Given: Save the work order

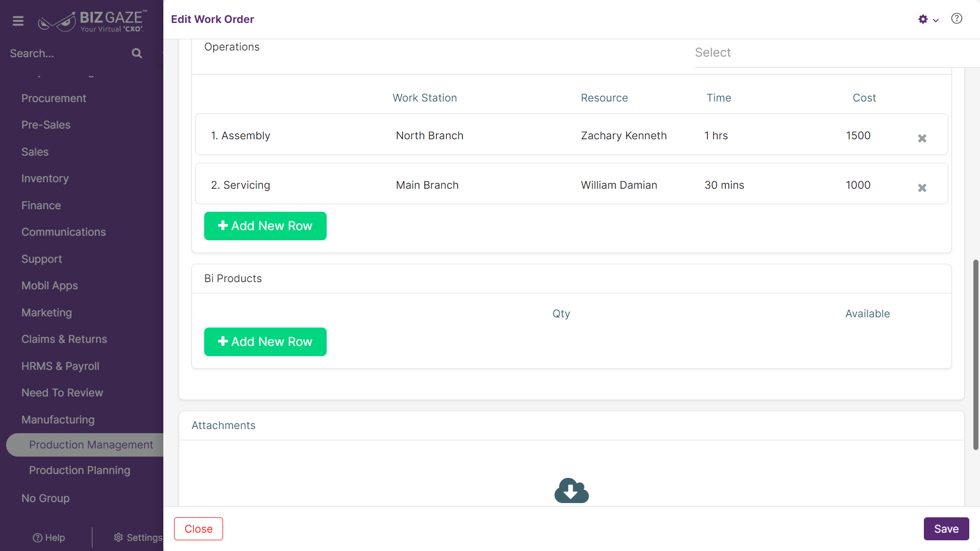Looking at the screenshot, I should click(x=946, y=529).
